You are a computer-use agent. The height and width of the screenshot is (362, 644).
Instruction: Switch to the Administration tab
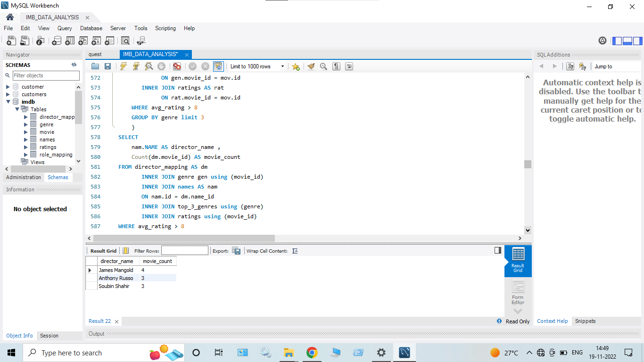tap(24, 177)
